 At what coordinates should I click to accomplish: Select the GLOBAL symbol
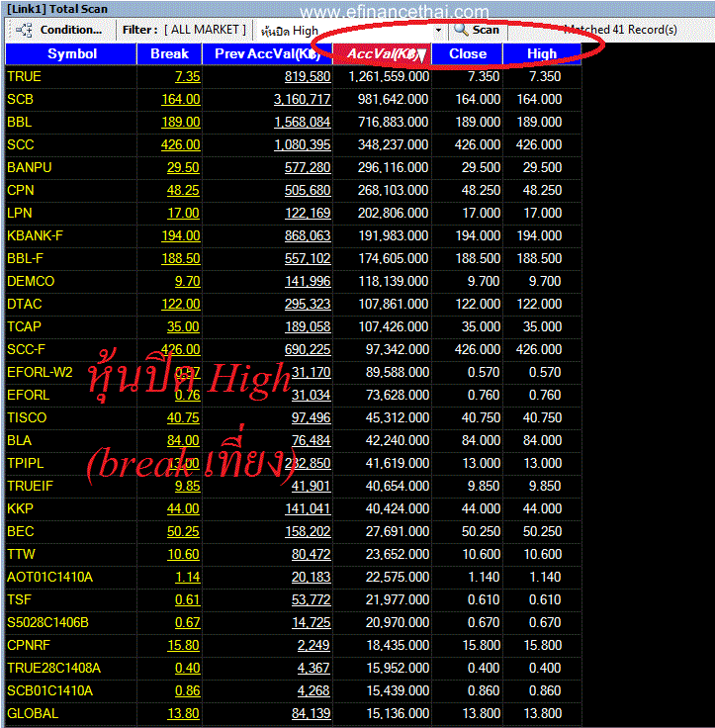[33, 713]
